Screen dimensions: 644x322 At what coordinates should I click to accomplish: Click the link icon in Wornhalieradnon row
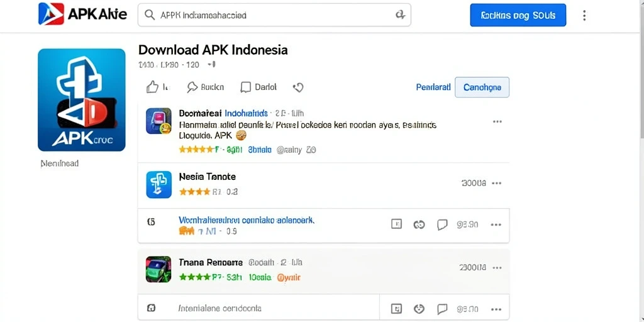(x=419, y=225)
